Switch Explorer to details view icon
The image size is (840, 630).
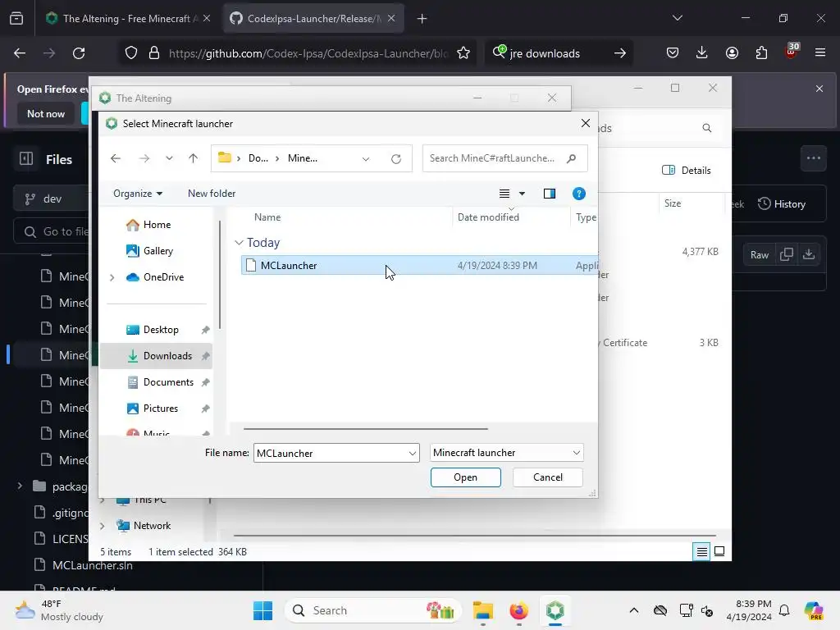pos(701,551)
